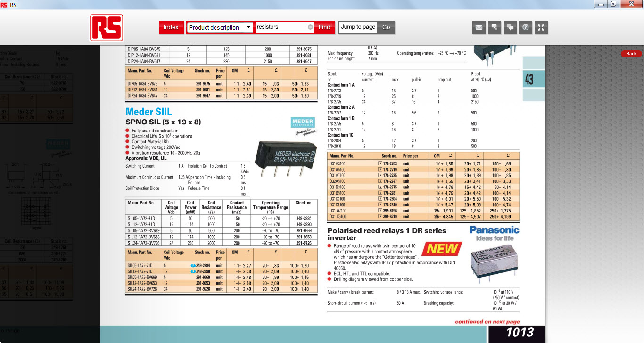644x343 pixels.
Task: Click into the resistors search field
Action: (x=281, y=27)
